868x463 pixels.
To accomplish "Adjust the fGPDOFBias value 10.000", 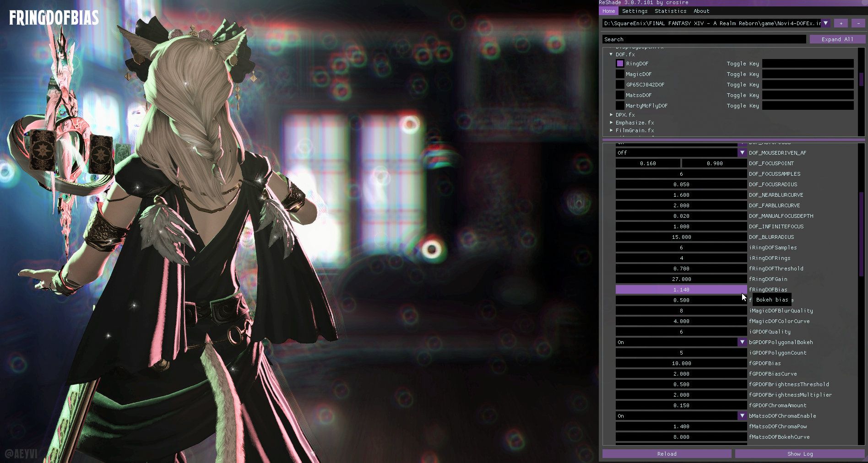I will (681, 363).
